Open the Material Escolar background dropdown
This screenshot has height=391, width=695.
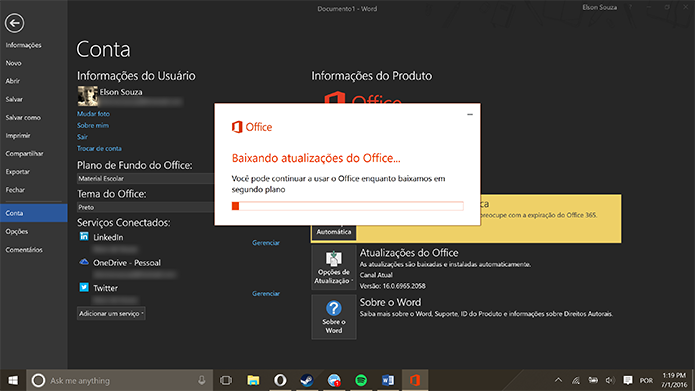tap(145, 179)
